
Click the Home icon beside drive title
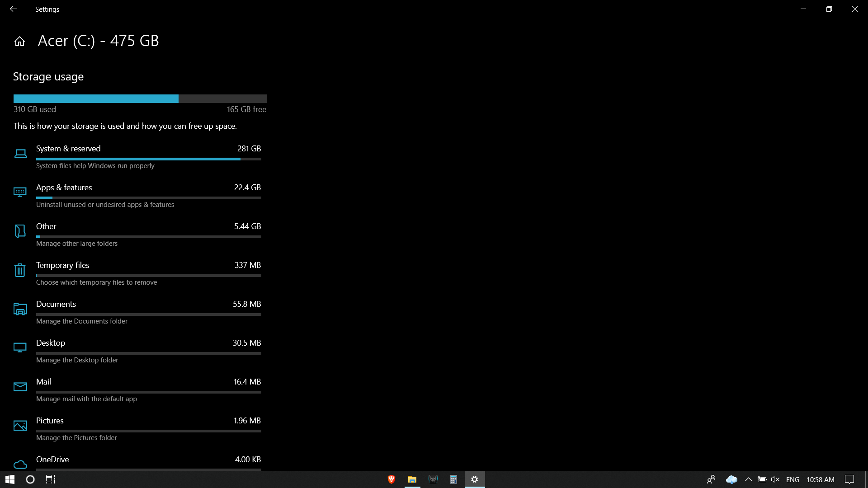[x=19, y=42]
